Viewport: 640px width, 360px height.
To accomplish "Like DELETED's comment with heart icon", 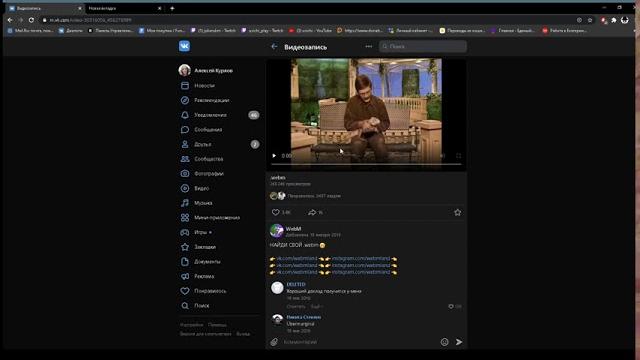I will 451,306.
